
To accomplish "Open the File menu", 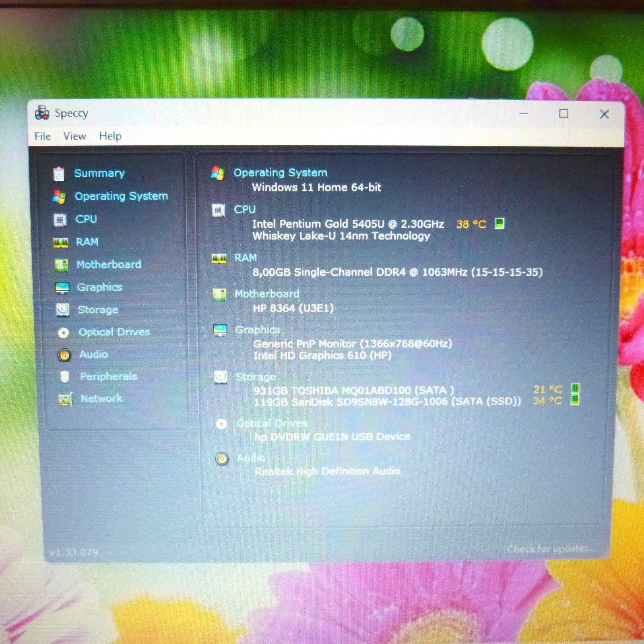I will 43,136.
